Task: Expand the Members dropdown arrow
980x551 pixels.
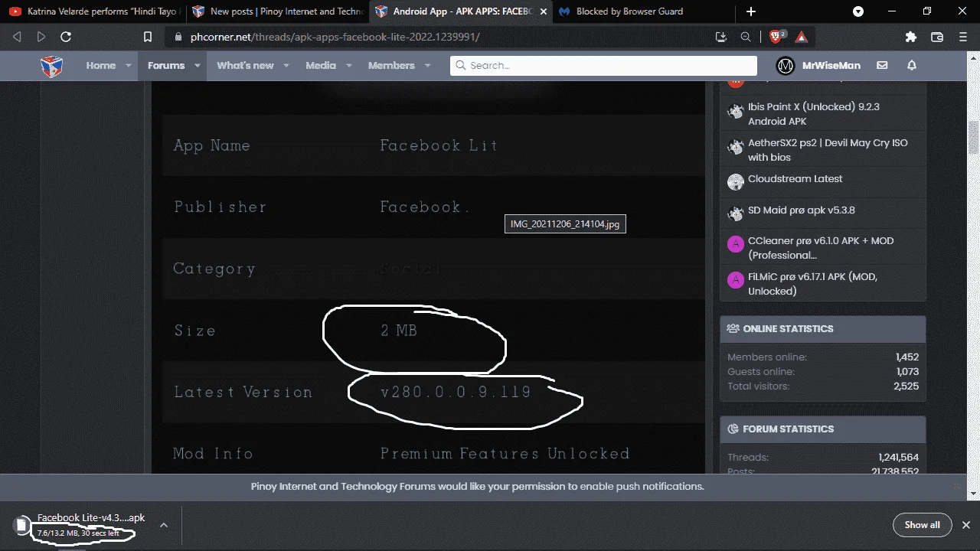Action: pyautogui.click(x=427, y=66)
